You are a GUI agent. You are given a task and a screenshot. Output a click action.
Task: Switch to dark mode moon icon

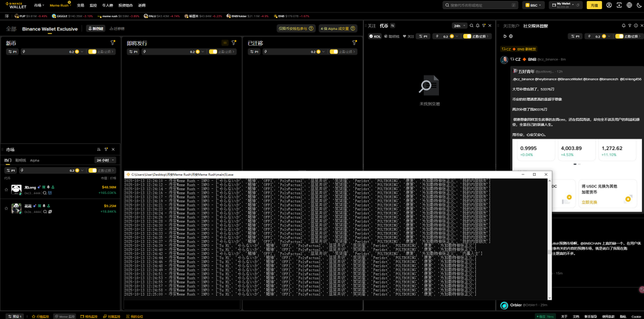(x=638, y=5)
